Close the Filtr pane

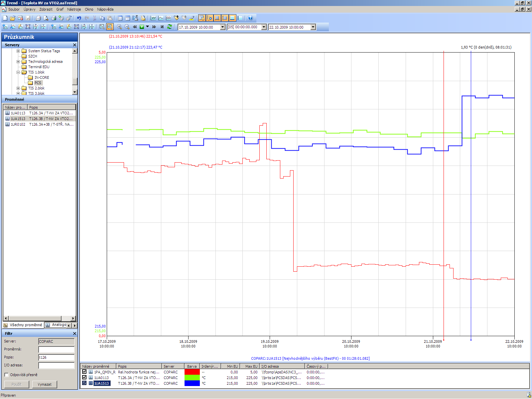74,333
